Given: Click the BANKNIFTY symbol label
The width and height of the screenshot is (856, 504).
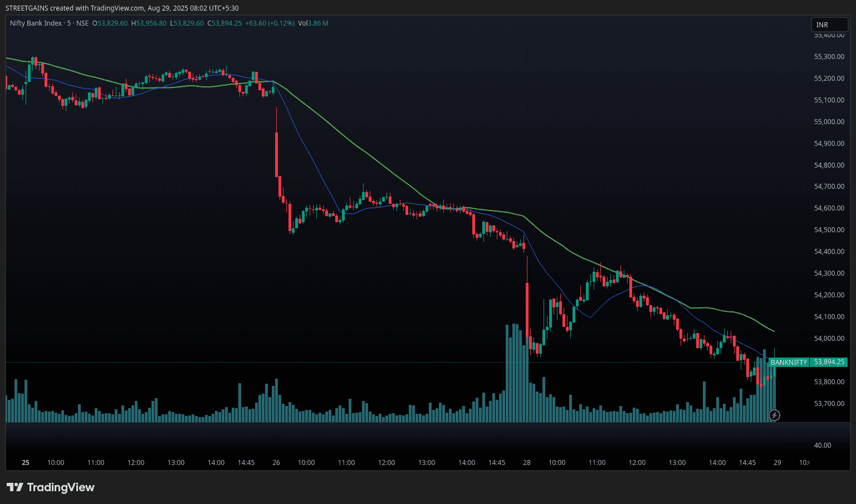Looking at the screenshot, I should coord(788,362).
